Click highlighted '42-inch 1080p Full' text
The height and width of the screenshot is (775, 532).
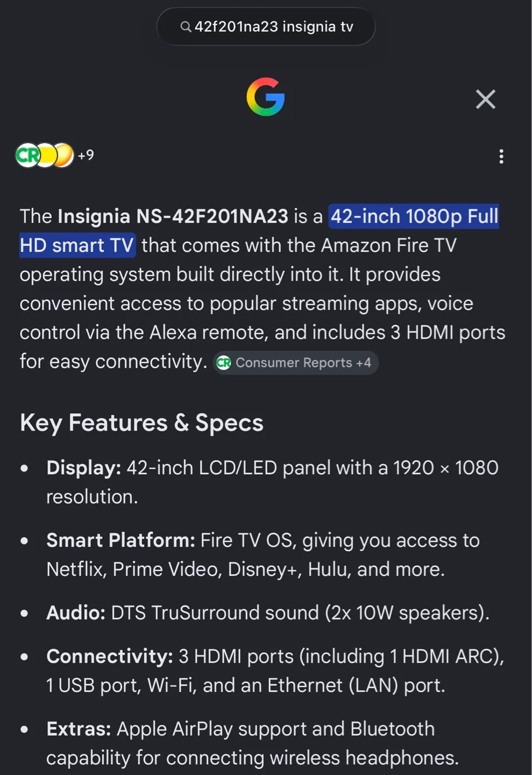(414, 216)
